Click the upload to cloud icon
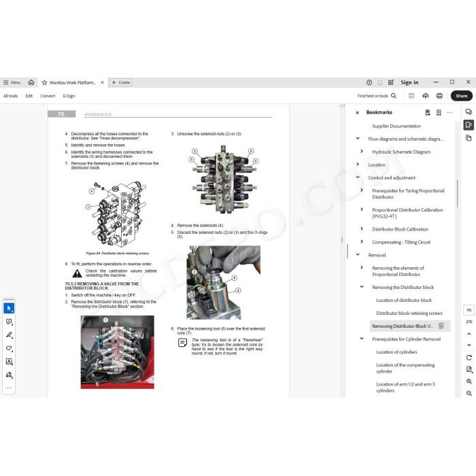This screenshot has height=476, width=476. tap(425, 96)
